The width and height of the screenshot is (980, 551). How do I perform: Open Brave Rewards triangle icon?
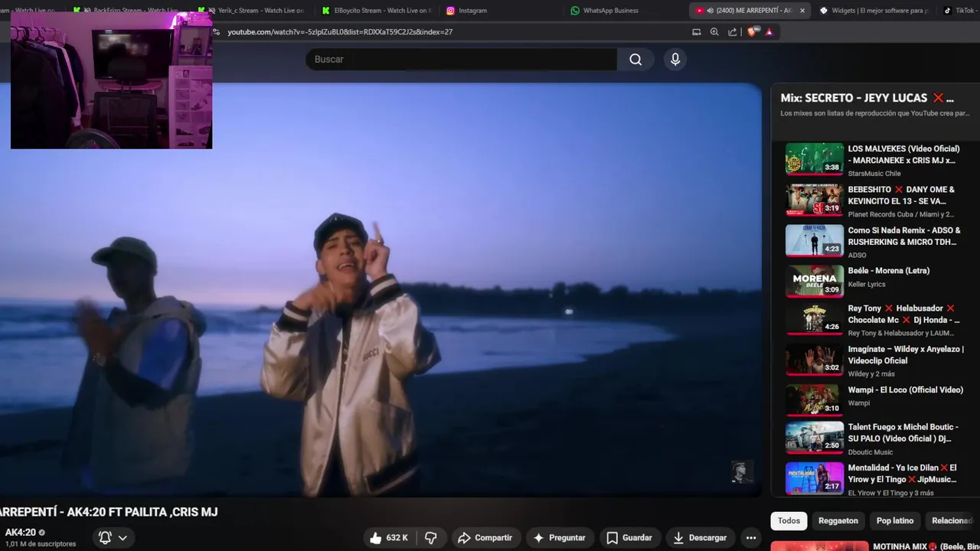pos(769,32)
